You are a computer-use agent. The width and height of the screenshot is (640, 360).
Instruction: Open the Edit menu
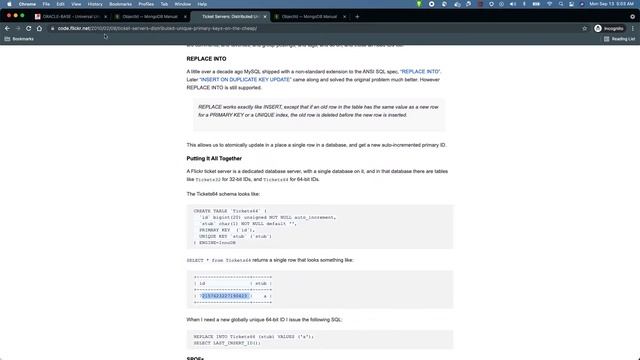[x=60, y=4]
